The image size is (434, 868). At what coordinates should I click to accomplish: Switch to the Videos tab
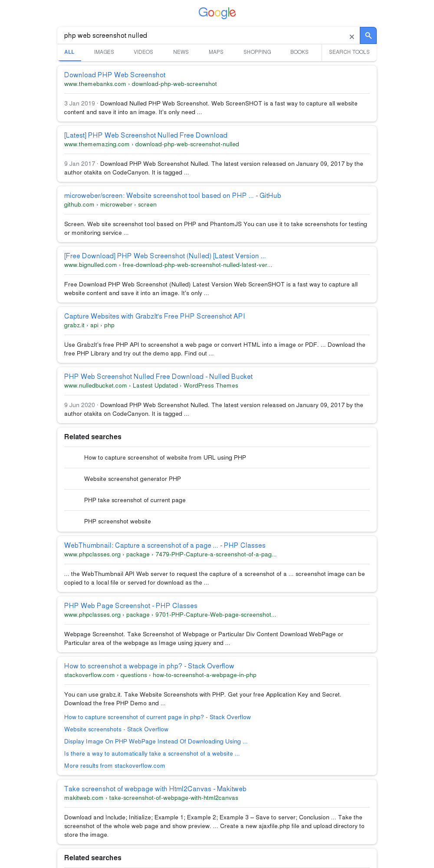[x=143, y=52]
